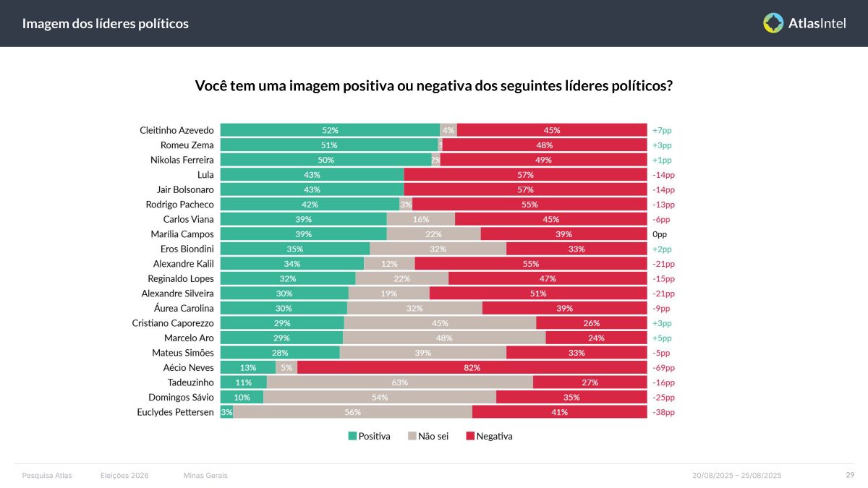Viewport: 868px width, 488px height.
Task: Click the slide title Imagem dos líderes políticos
Action: pos(106,24)
